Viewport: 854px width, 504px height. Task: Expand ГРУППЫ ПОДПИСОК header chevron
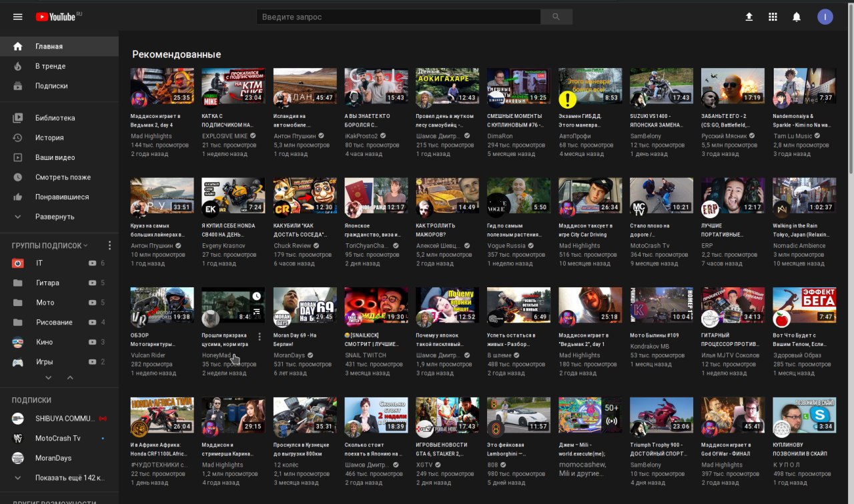click(85, 246)
